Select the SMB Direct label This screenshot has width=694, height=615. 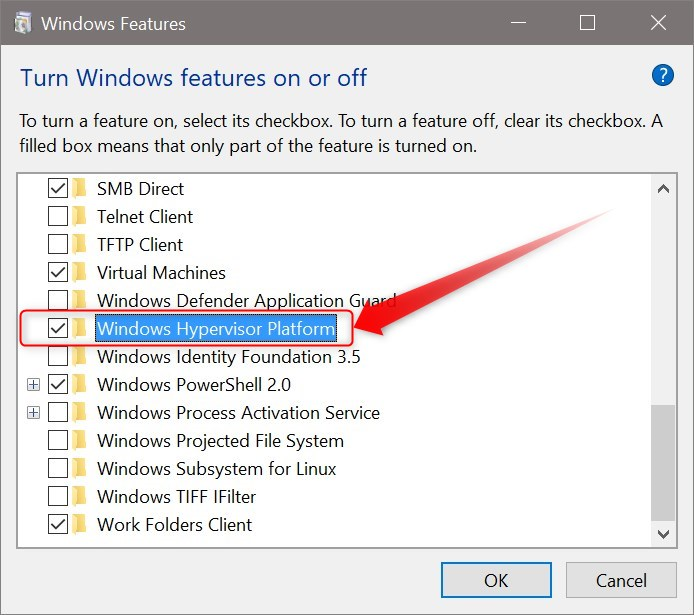pos(140,189)
